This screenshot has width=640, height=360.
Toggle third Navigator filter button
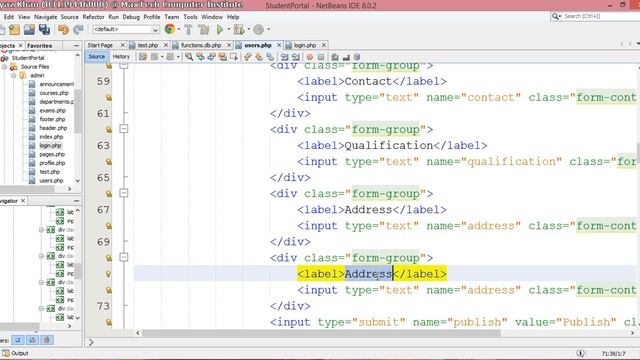pyautogui.click(x=47, y=340)
